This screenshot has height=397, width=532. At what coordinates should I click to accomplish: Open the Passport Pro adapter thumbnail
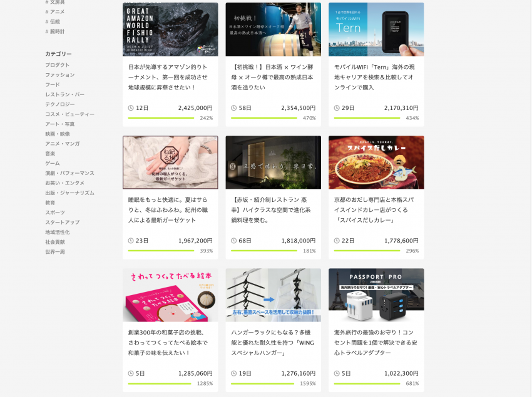[x=376, y=295]
